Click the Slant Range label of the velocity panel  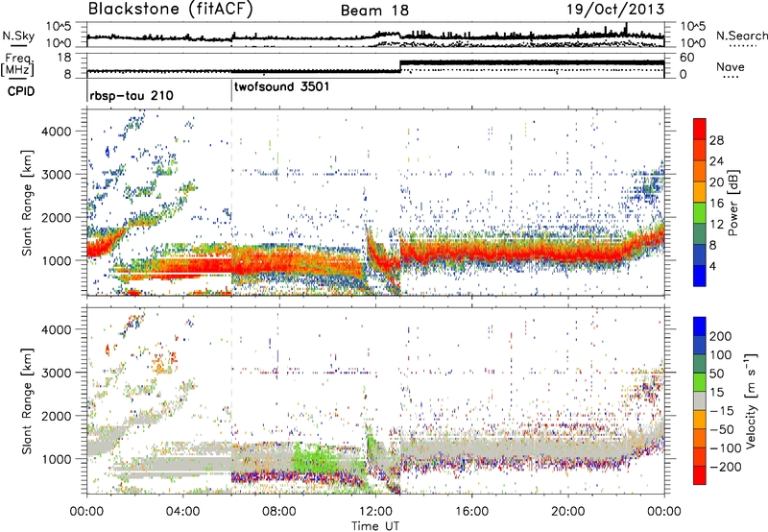pos(27,401)
